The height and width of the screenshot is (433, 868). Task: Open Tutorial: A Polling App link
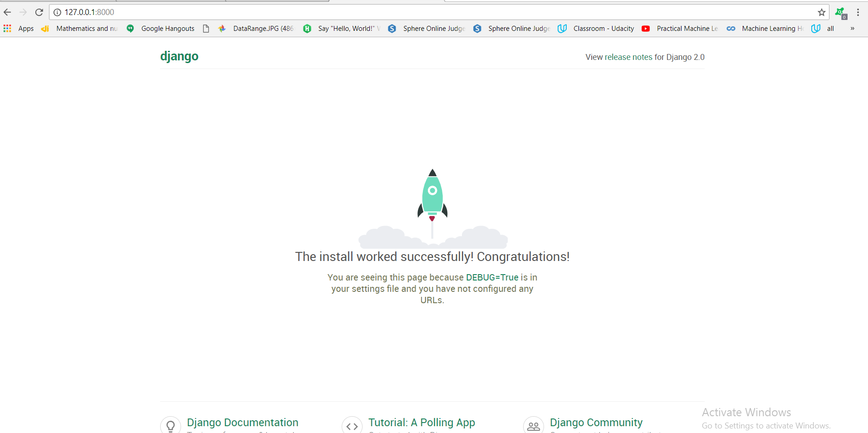(422, 423)
